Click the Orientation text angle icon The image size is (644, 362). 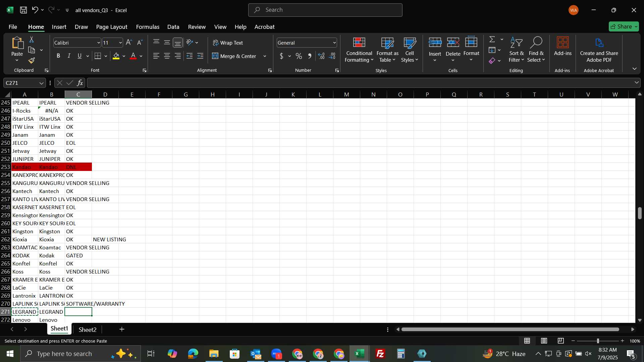click(190, 43)
